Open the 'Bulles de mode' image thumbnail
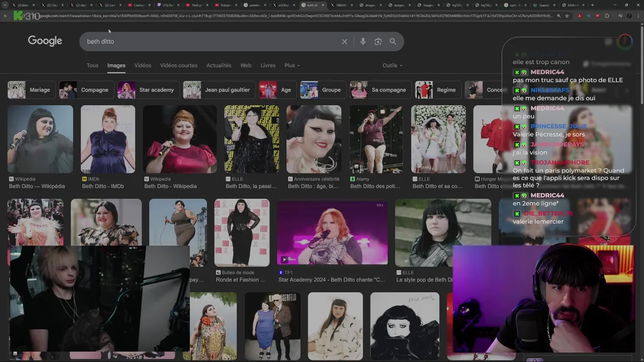Screen dimensions: 644x362 [x=242, y=233]
